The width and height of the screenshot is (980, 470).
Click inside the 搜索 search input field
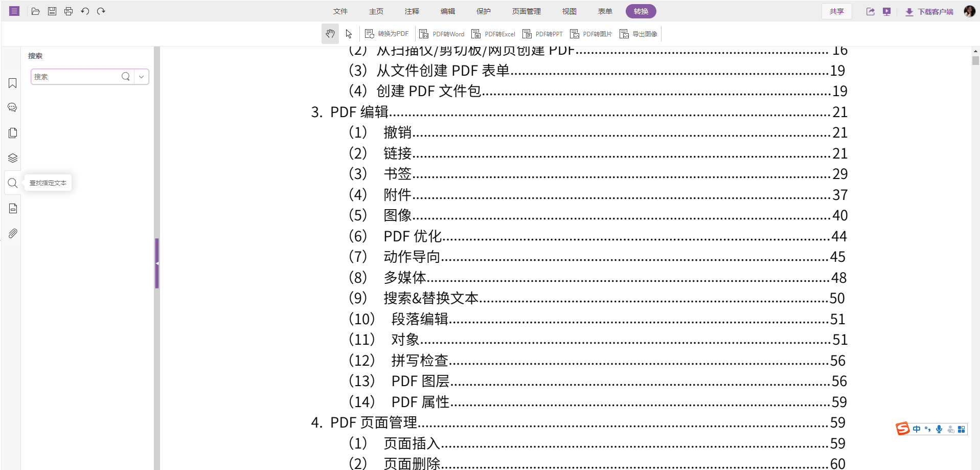coord(77,76)
